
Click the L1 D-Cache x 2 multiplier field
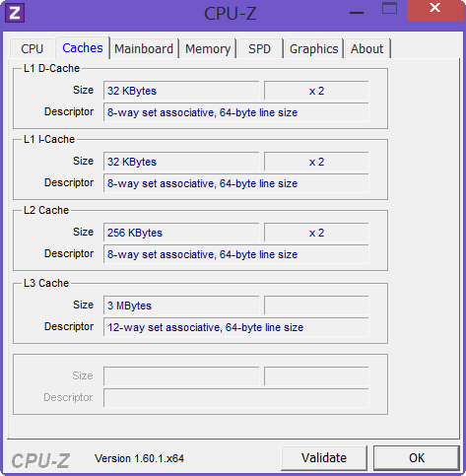[316, 91]
